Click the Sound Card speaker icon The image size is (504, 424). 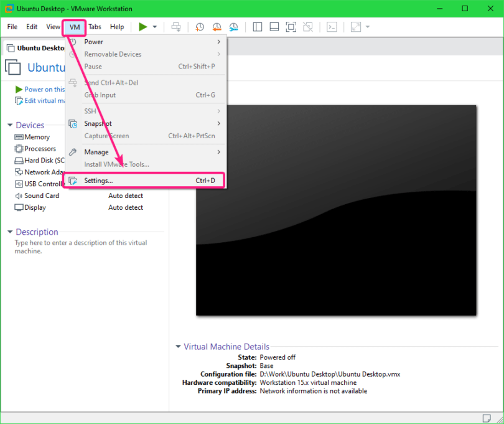(19, 196)
